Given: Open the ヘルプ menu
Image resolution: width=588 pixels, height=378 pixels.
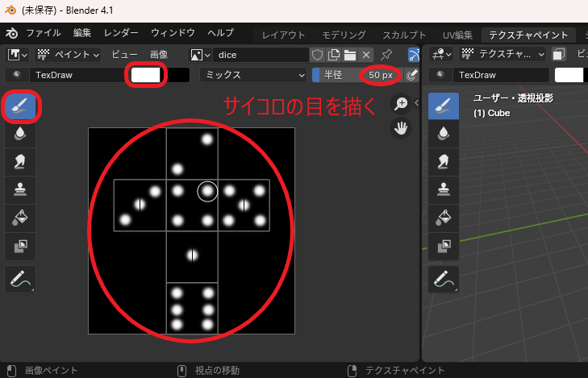Looking at the screenshot, I should pos(220,33).
